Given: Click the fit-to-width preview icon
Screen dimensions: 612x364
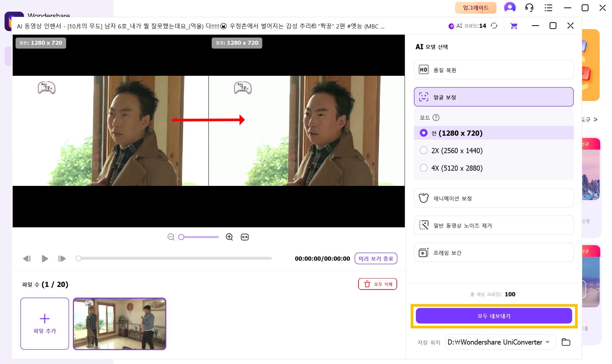Looking at the screenshot, I should click(245, 237).
